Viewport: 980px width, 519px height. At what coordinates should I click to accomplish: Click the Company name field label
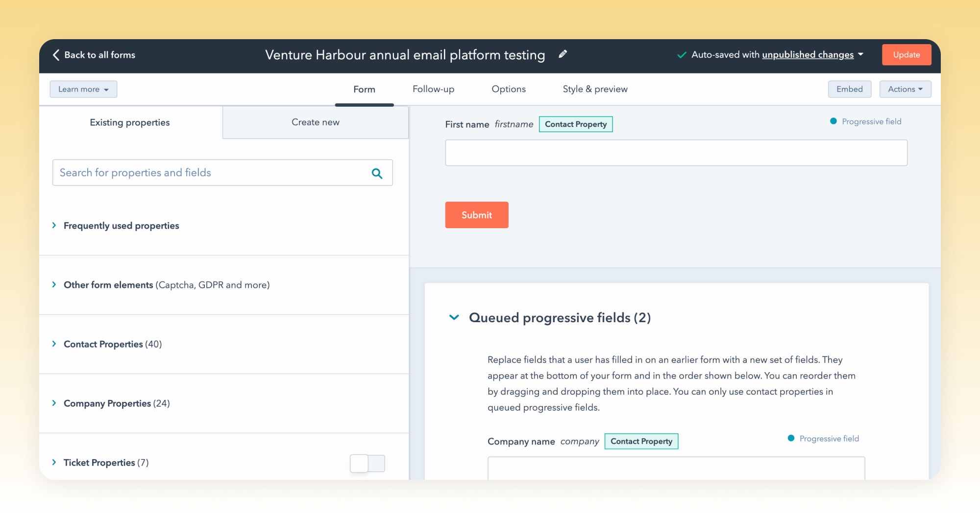coord(521,442)
